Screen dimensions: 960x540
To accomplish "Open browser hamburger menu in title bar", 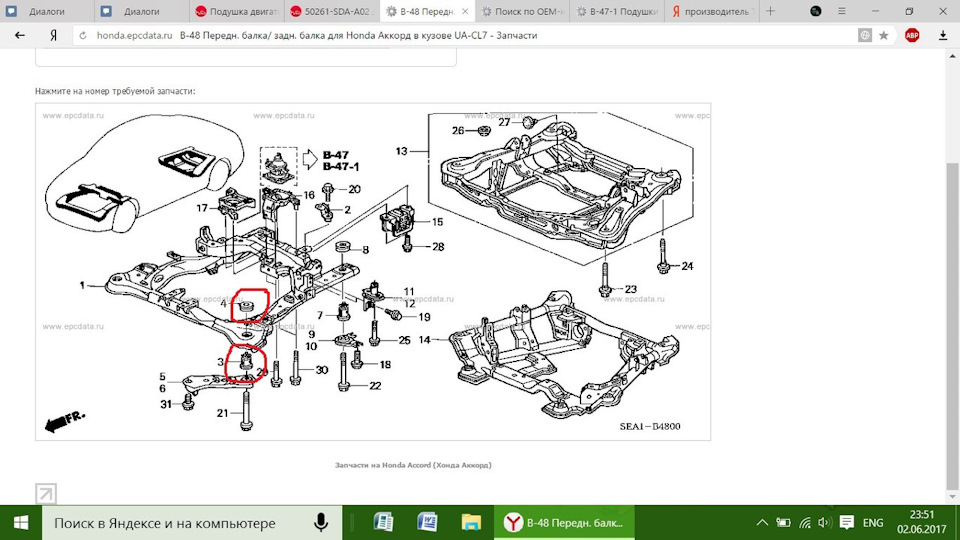I will [842, 11].
